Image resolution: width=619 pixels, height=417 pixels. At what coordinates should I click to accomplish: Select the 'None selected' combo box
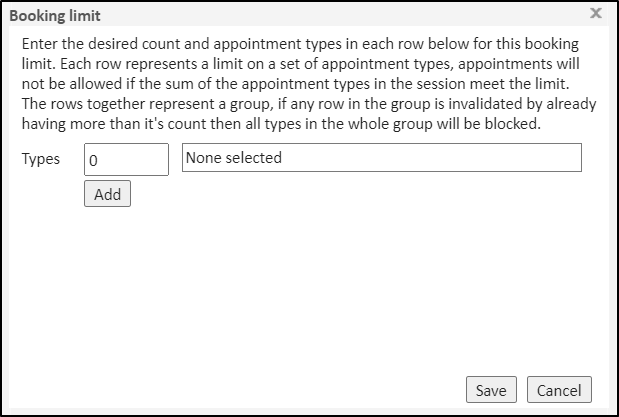[381, 158]
